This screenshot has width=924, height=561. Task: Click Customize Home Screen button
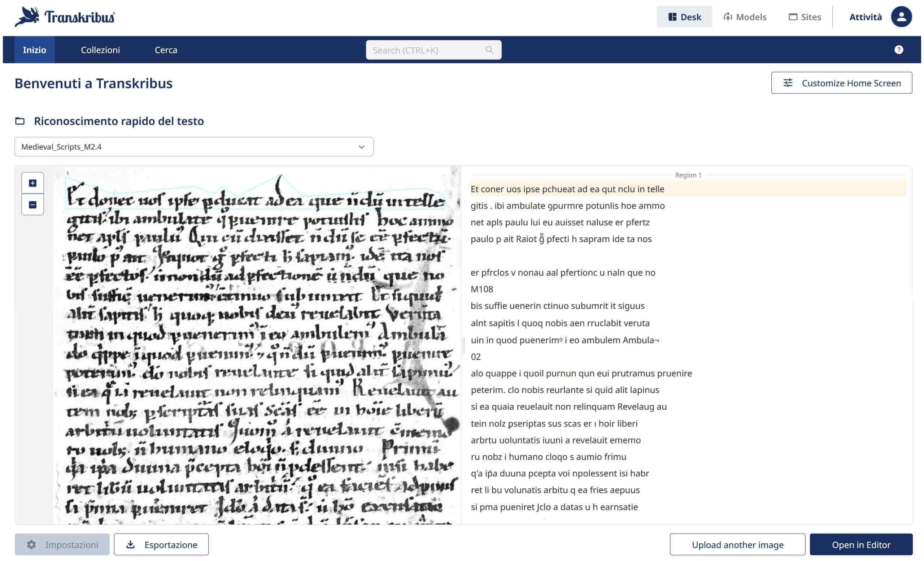[x=841, y=83]
